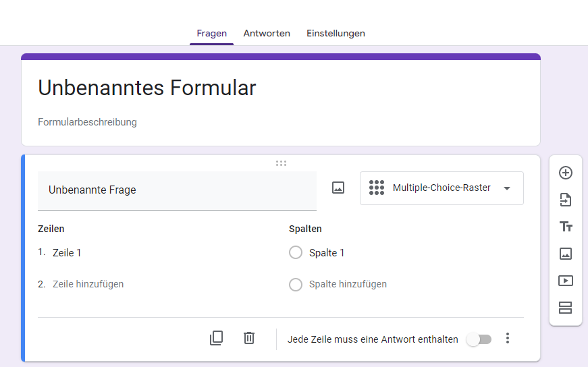The width and height of the screenshot is (588, 367).
Task: Add a new question with plus icon
Action: [x=566, y=173]
